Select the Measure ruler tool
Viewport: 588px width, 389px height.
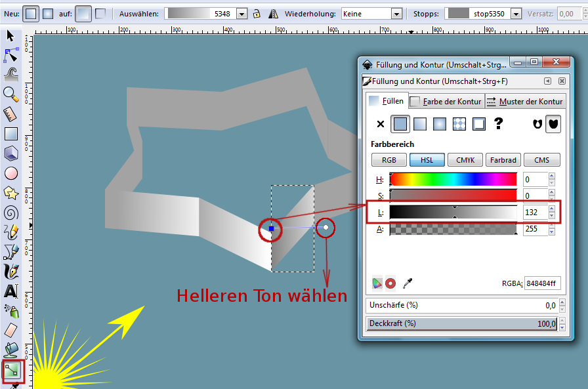(10, 114)
